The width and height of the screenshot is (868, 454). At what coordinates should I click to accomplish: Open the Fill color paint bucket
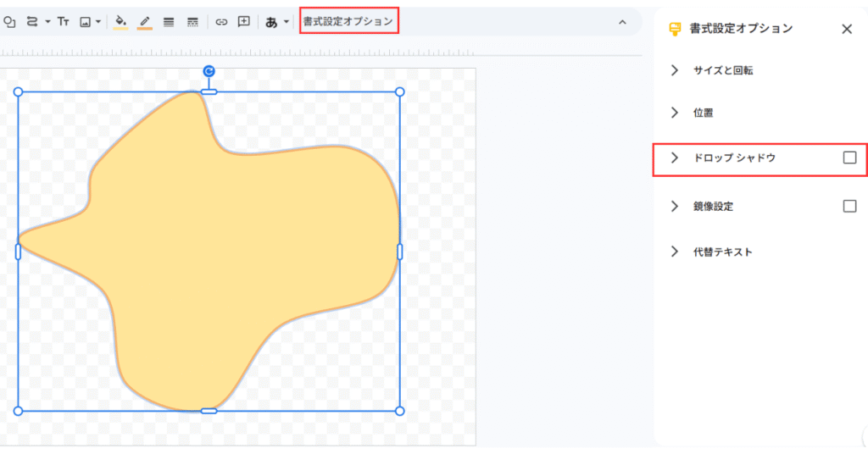pyautogui.click(x=120, y=22)
